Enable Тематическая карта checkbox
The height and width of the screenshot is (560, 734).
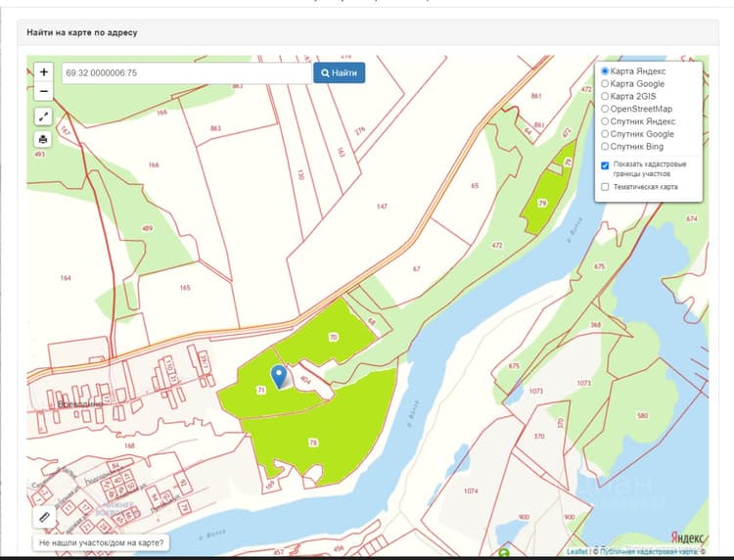click(605, 187)
